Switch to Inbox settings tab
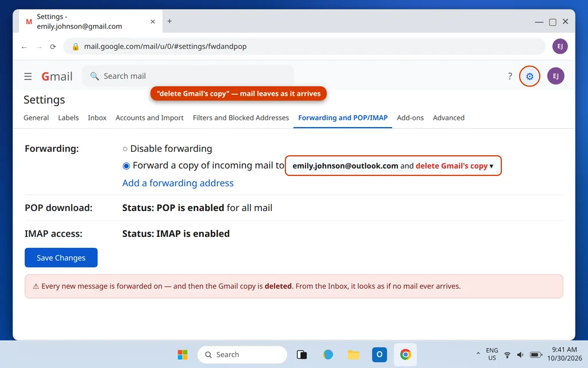The width and height of the screenshot is (588, 368). (97, 117)
